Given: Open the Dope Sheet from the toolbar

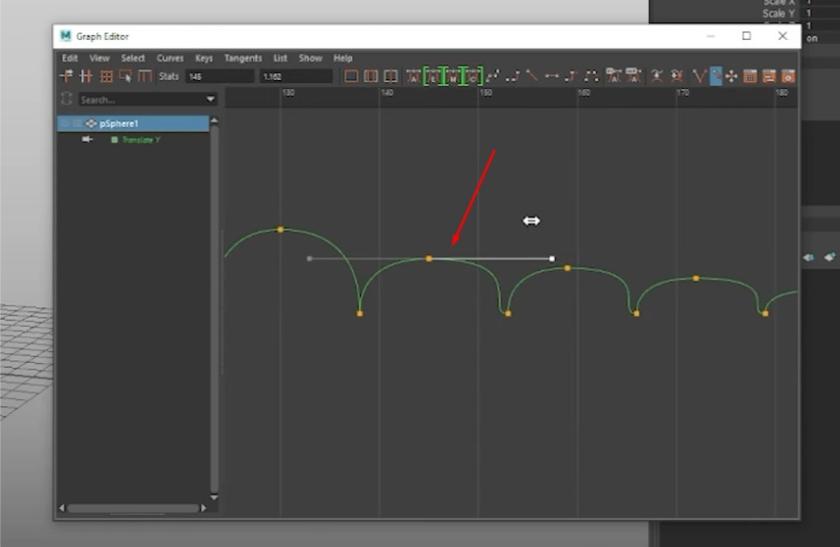Looking at the screenshot, I should pos(750,76).
